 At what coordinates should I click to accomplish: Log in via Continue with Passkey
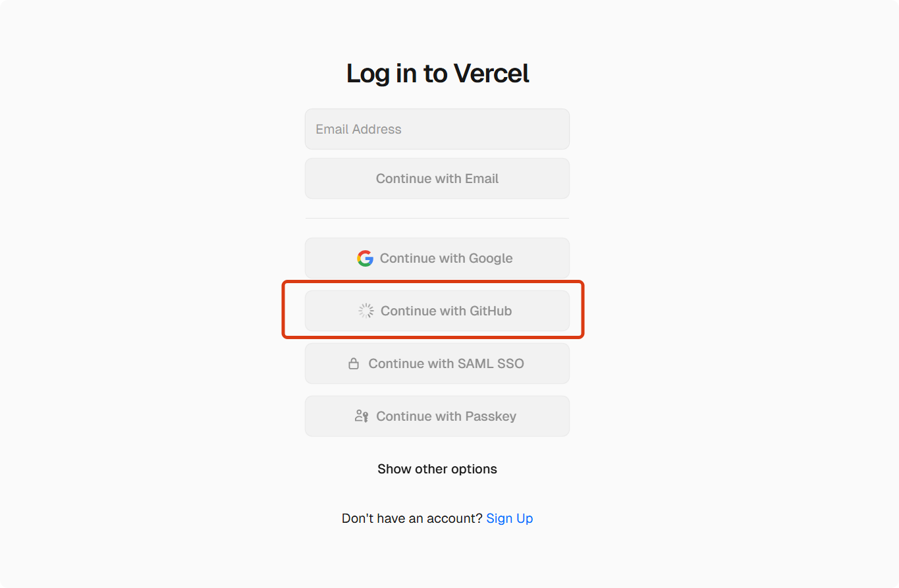(437, 416)
